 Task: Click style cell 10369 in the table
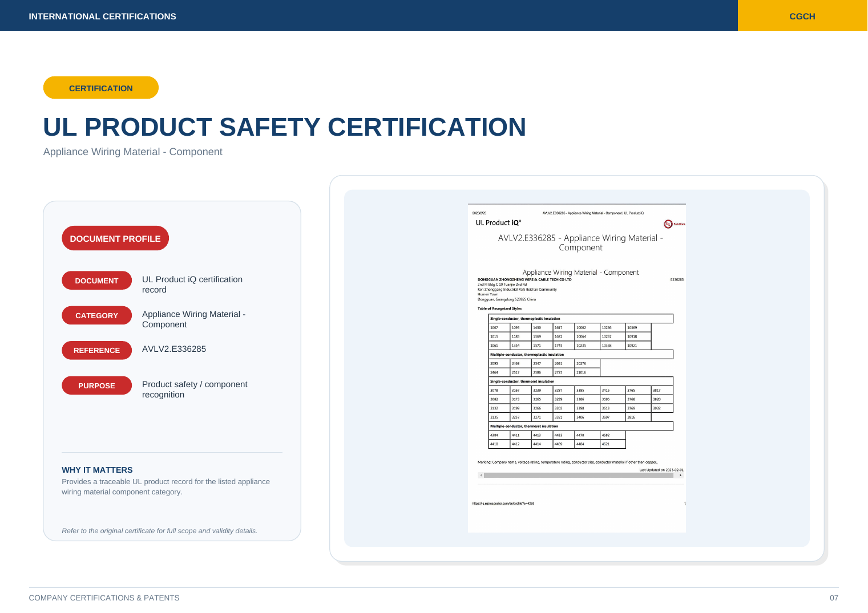click(638, 328)
